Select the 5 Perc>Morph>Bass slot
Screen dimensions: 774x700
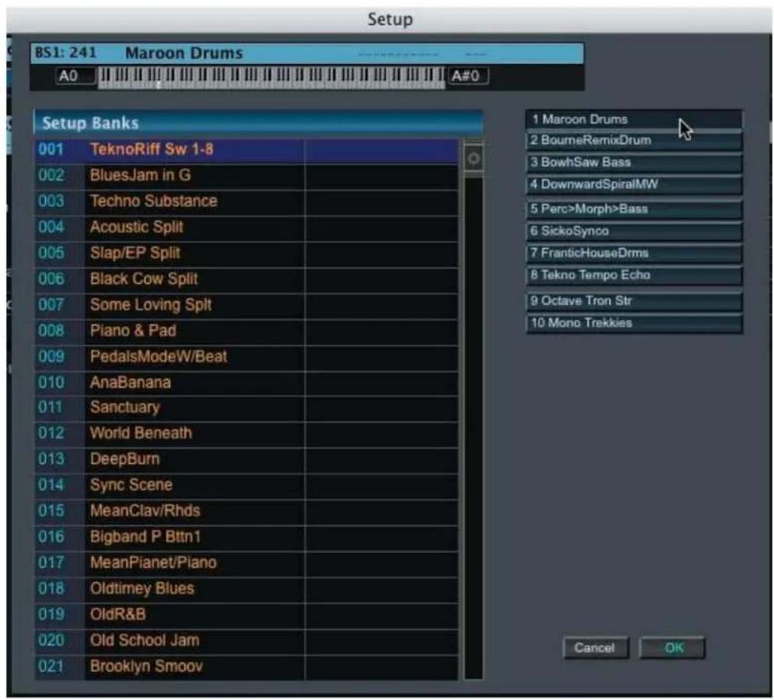pyautogui.click(x=634, y=209)
